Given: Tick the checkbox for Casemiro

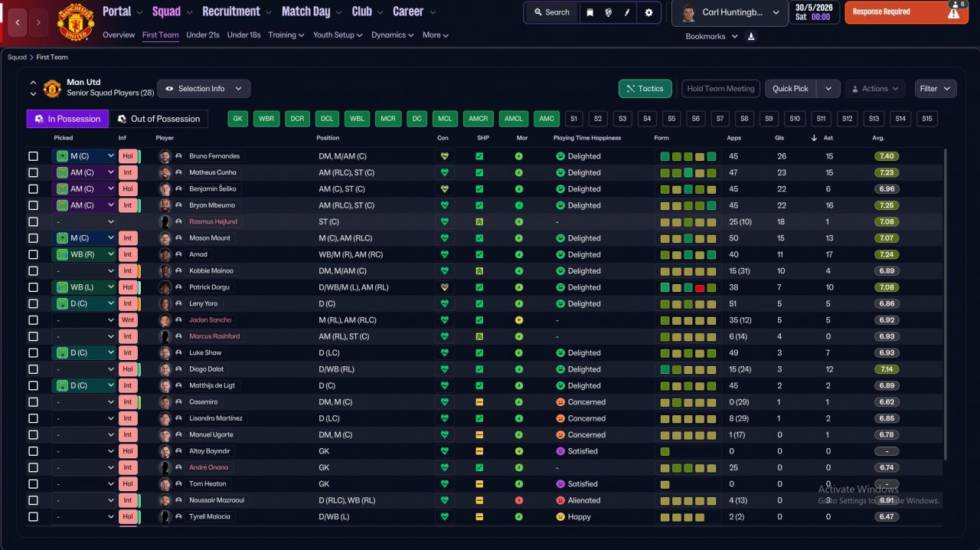Looking at the screenshot, I should click(33, 402).
